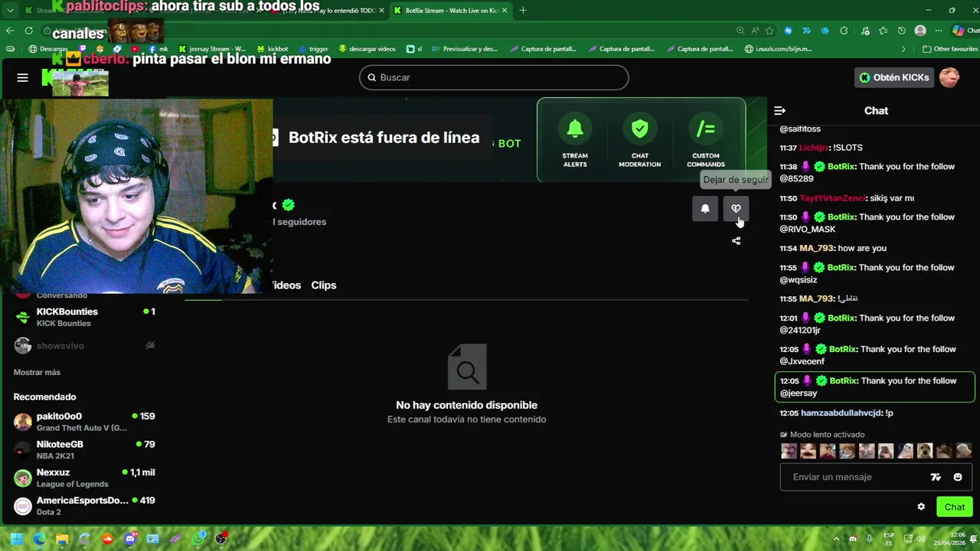Reload the page with refresh icon

coord(28,31)
